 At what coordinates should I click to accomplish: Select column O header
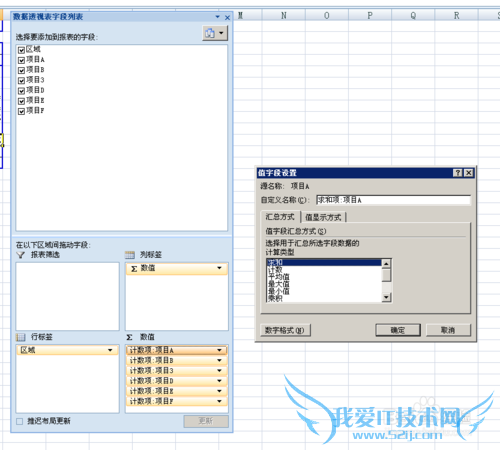[327, 15]
